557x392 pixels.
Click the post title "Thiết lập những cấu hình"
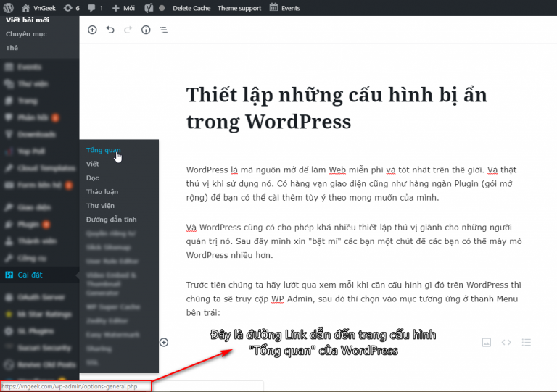(337, 108)
